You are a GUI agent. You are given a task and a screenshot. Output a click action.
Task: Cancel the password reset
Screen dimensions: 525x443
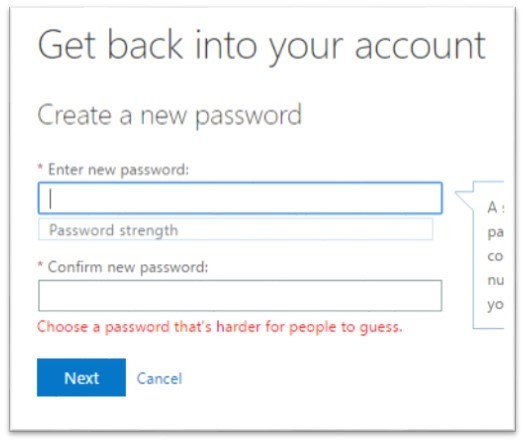click(x=159, y=379)
